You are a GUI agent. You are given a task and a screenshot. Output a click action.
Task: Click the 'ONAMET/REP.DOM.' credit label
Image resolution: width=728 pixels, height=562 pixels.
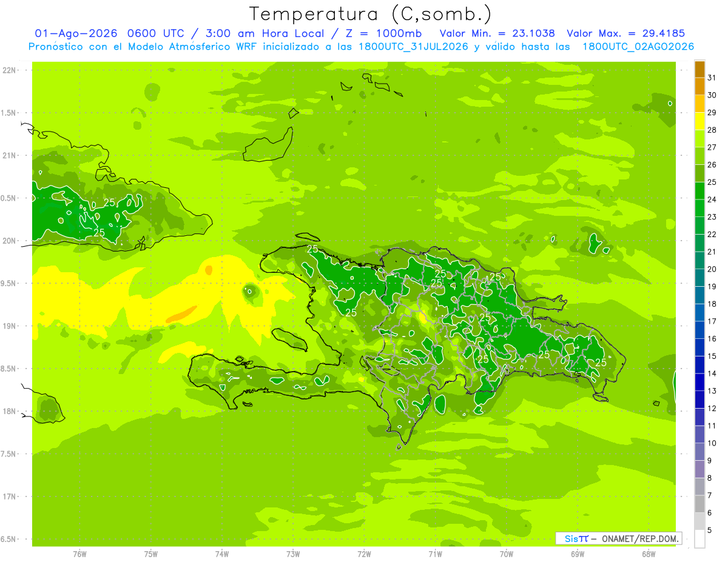(x=641, y=538)
